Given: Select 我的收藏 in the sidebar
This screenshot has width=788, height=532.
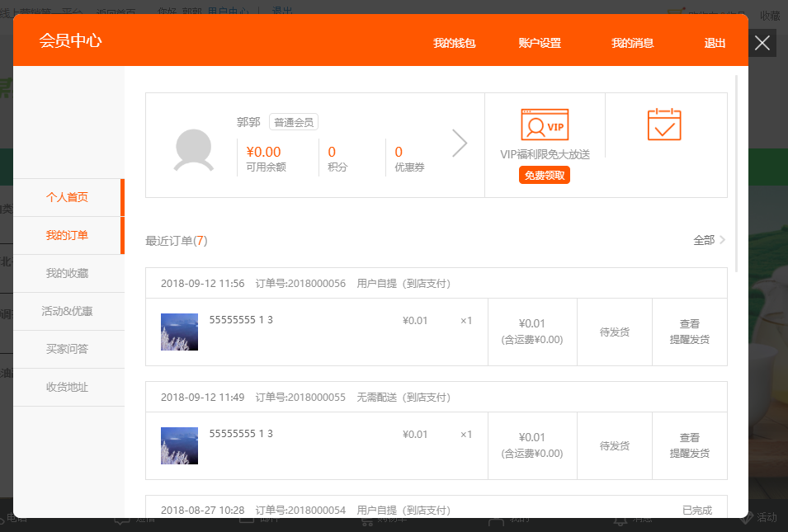Looking at the screenshot, I should click(67, 273).
